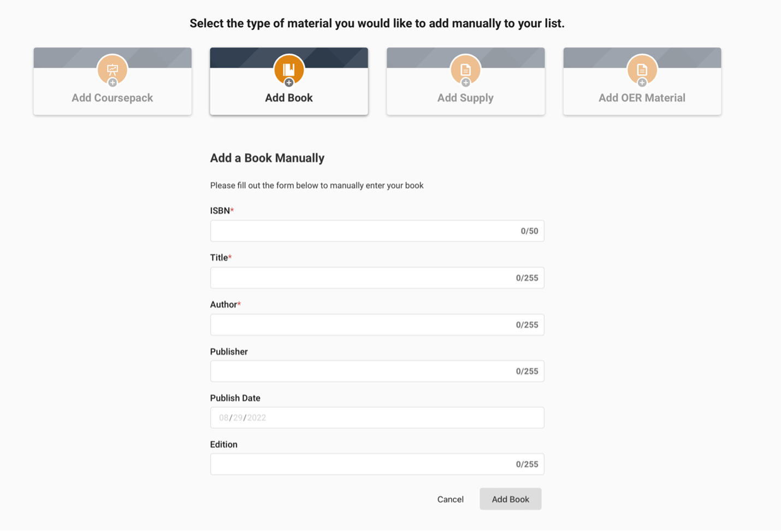This screenshot has width=781, height=532.
Task: Select the year 2022 in Publish Date
Action: [257, 418]
